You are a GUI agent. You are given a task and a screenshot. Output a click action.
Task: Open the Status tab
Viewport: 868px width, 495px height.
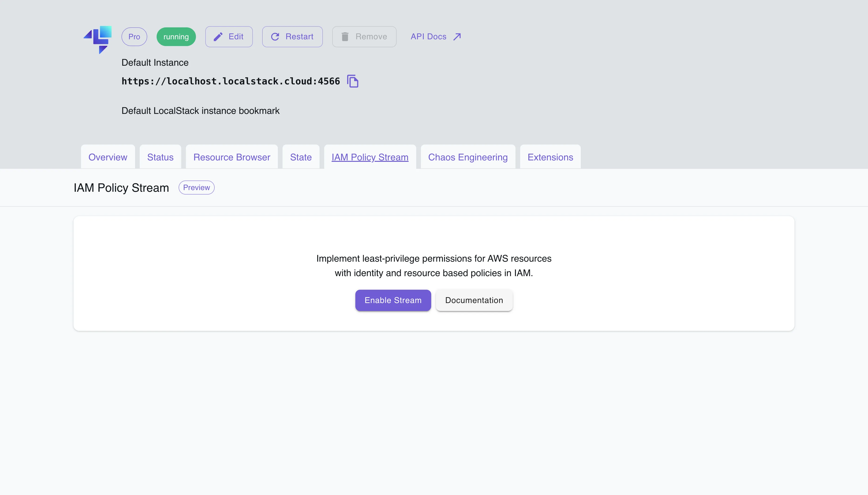pyautogui.click(x=160, y=157)
